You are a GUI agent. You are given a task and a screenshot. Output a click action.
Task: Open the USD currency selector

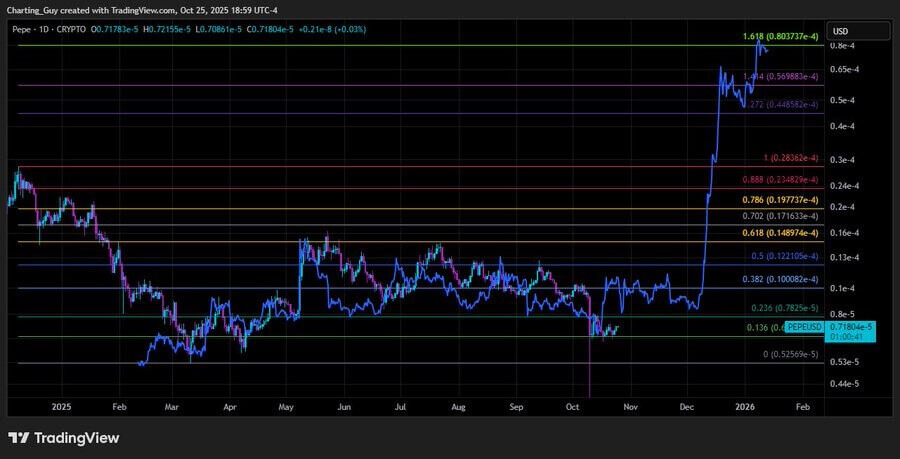pyautogui.click(x=843, y=30)
